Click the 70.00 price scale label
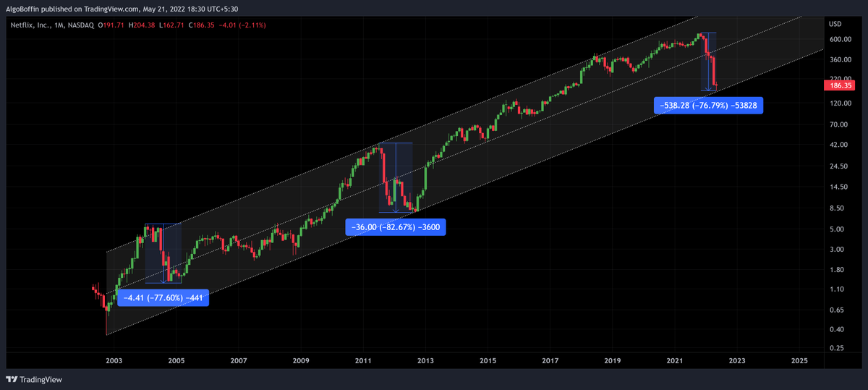Image resolution: width=868 pixels, height=390 pixels. [x=838, y=125]
